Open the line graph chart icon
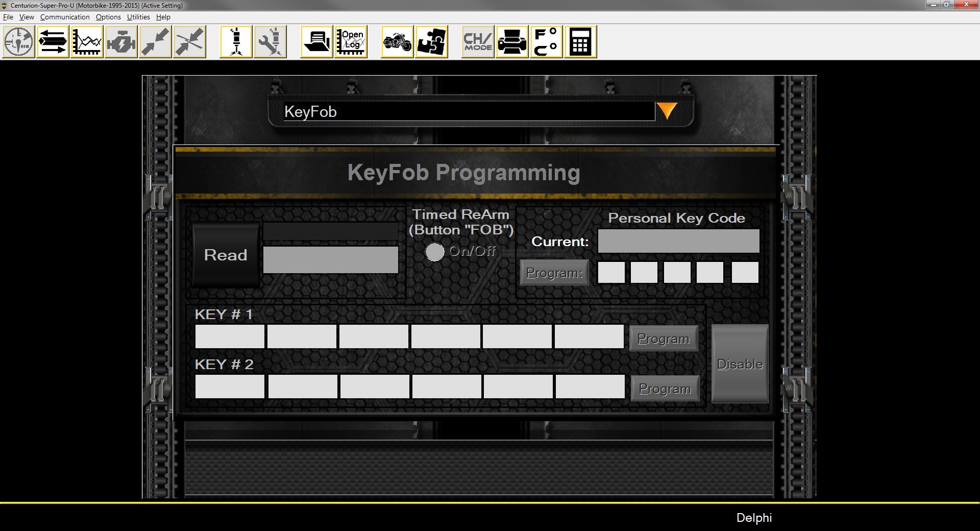 coord(87,42)
